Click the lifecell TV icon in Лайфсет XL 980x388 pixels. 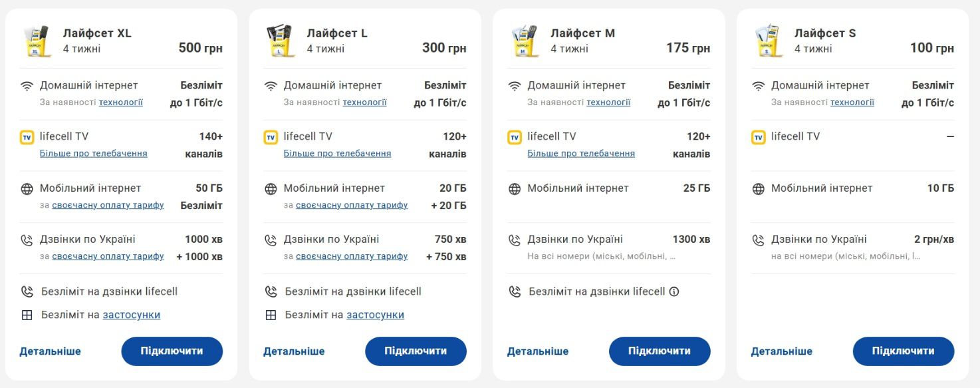[x=27, y=137]
